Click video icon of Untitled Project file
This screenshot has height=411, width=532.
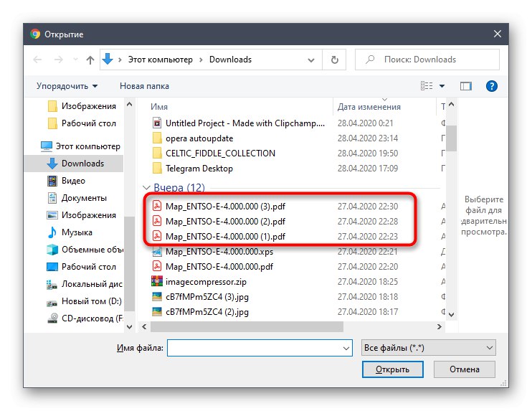click(x=157, y=123)
